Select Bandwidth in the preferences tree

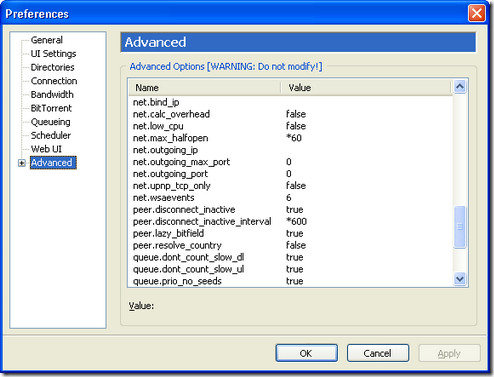point(52,95)
